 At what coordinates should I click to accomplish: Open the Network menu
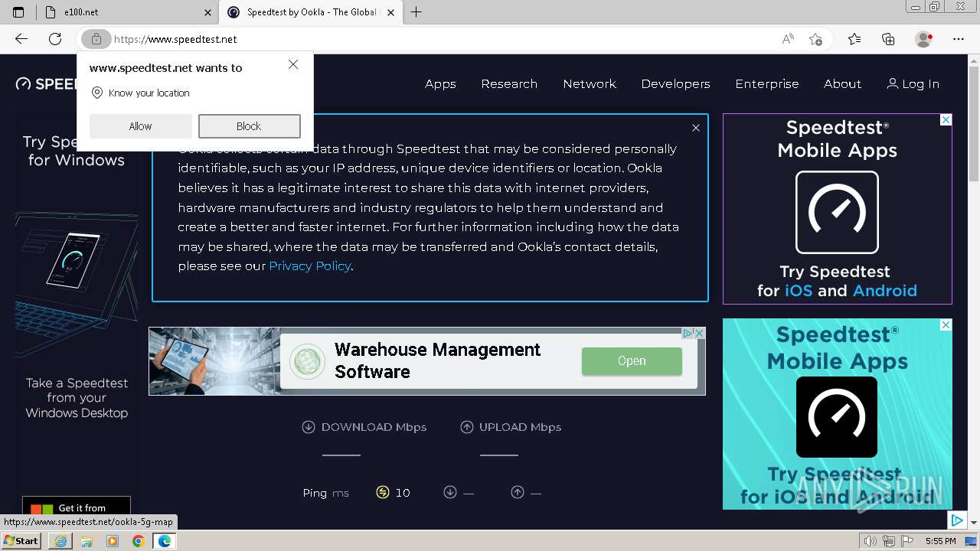(590, 83)
